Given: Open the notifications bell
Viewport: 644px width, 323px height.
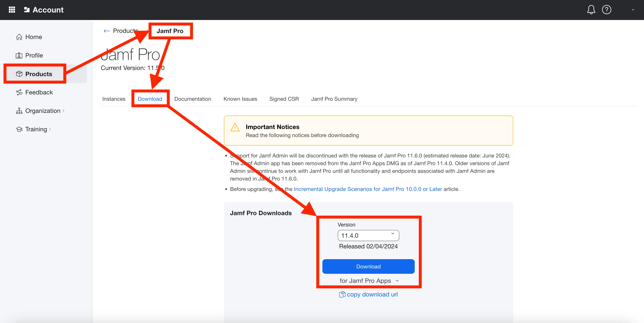Looking at the screenshot, I should pos(591,10).
